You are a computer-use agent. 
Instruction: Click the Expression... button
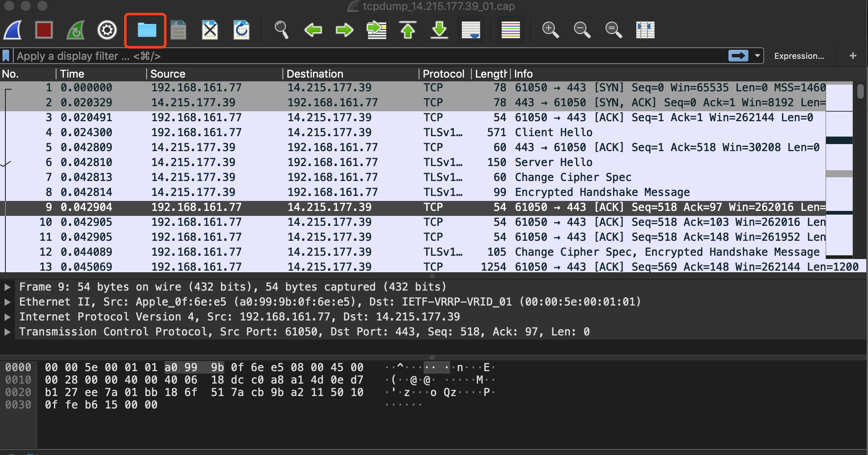799,56
